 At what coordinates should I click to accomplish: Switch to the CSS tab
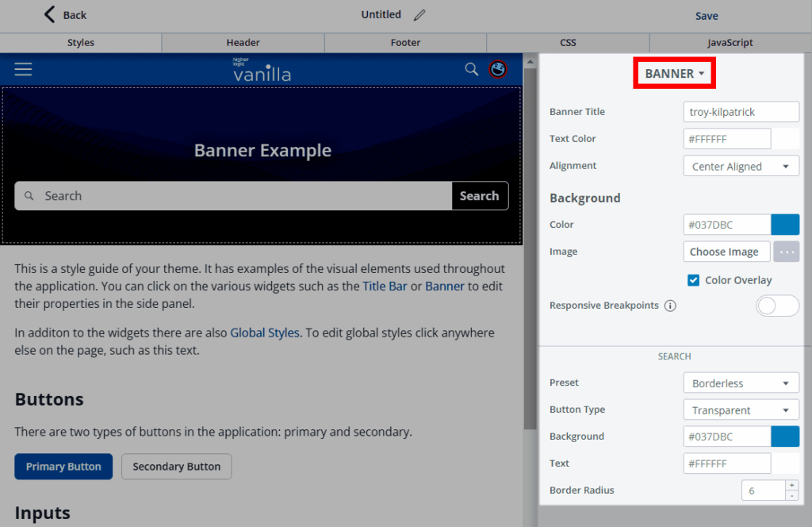point(568,43)
